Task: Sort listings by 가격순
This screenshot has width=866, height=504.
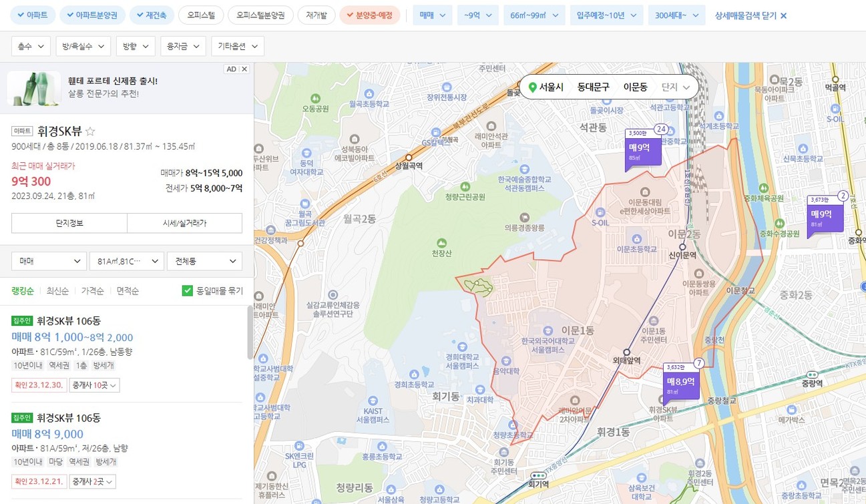Action: (x=92, y=291)
